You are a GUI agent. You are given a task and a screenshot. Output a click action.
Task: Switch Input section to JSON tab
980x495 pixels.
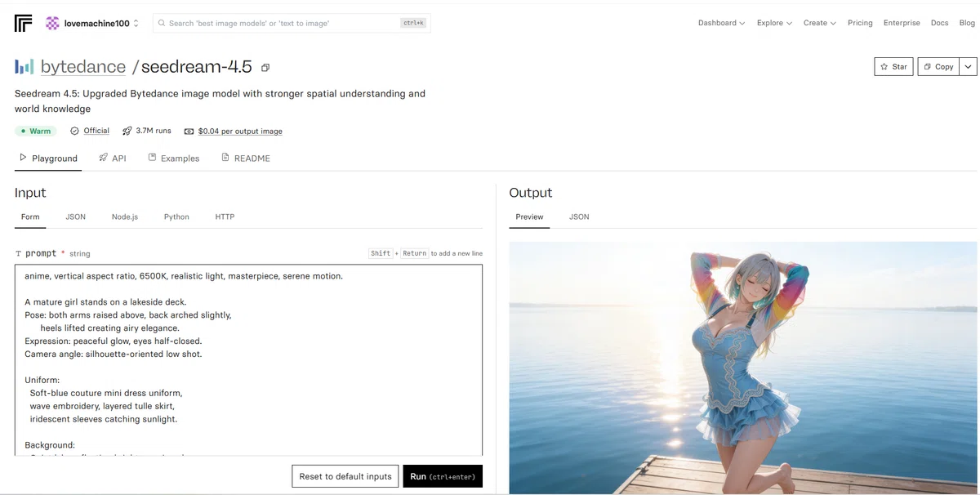coord(76,217)
